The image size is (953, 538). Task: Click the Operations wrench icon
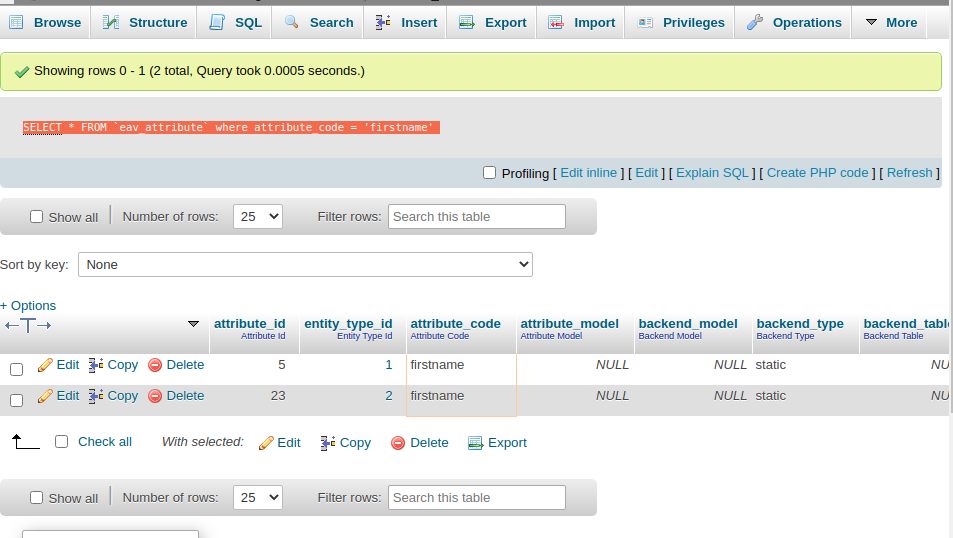(755, 22)
